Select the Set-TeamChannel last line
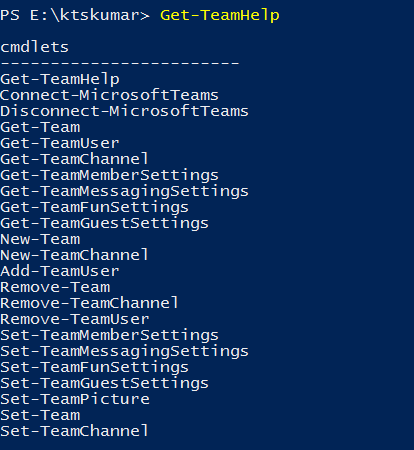414x450 pixels. pyautogui.click(x=74, y=431)
